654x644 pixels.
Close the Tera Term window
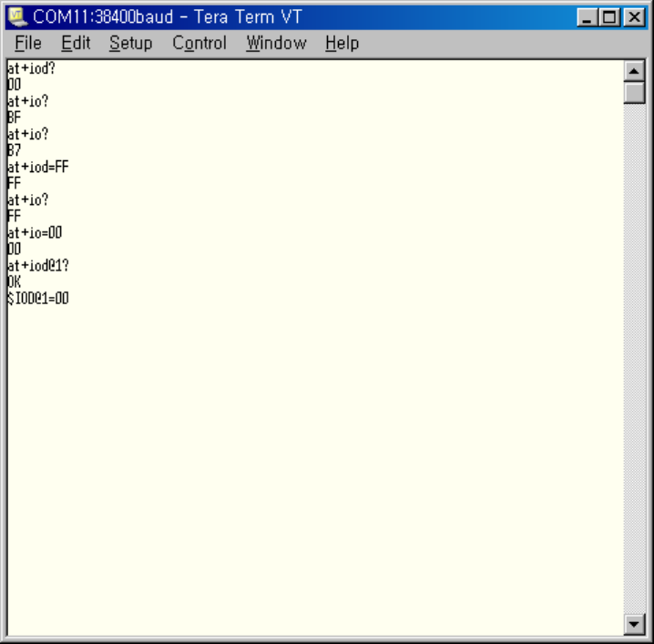[x=634, y=17]
